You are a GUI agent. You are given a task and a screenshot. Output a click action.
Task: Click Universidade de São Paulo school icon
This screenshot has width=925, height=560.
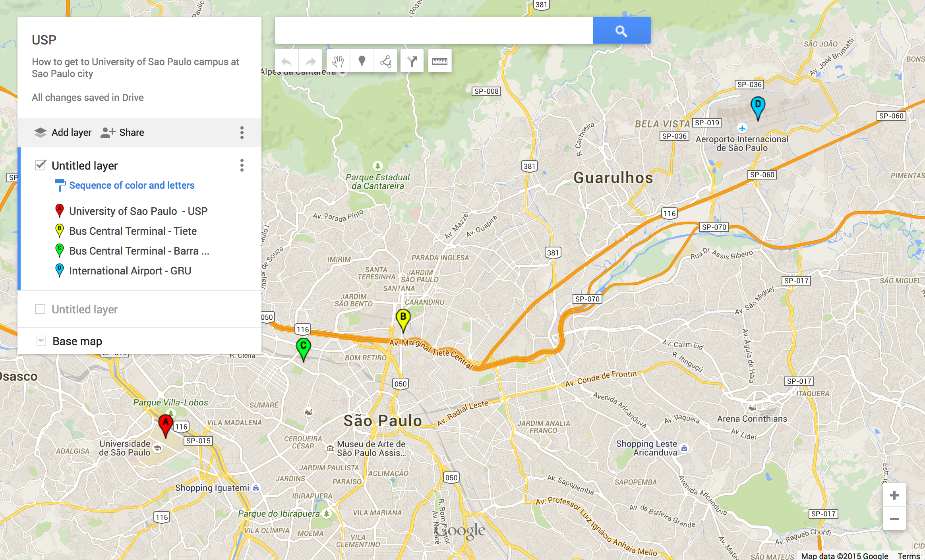[x=157, y=448]
